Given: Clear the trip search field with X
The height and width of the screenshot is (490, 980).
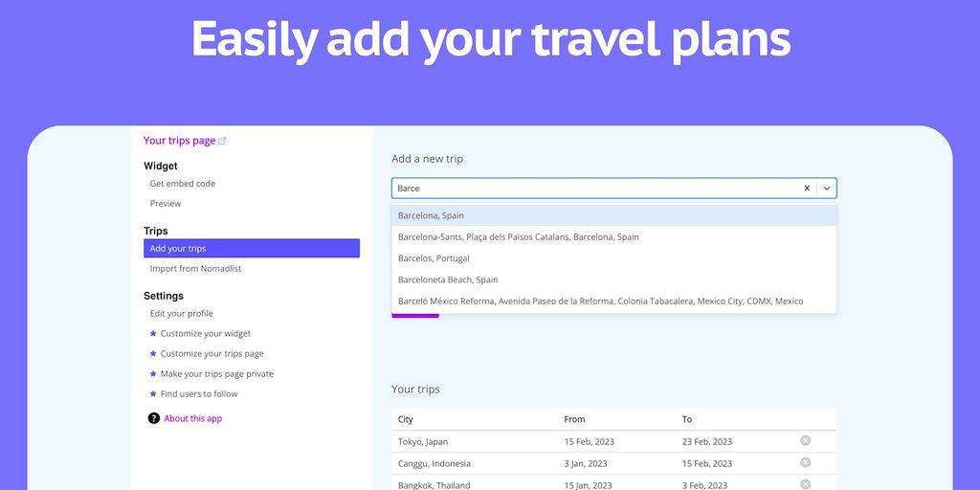Looking at the screenshot, I should tap(807, 189).
